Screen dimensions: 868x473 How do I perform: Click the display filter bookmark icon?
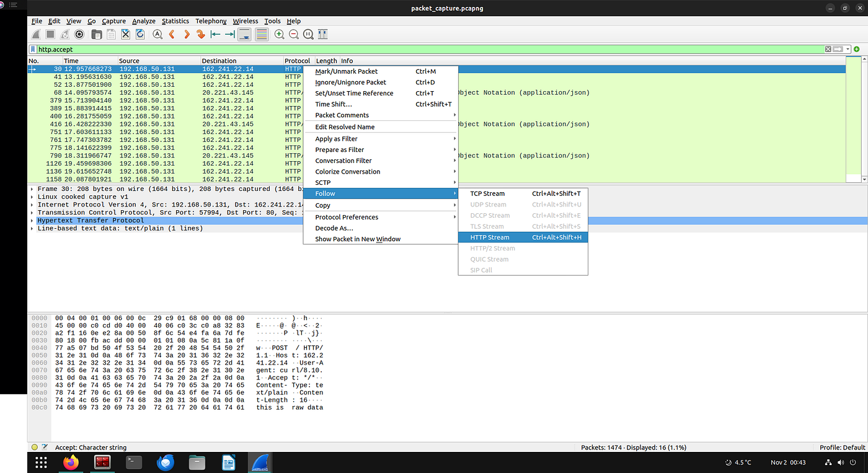(x=33, y=49)
